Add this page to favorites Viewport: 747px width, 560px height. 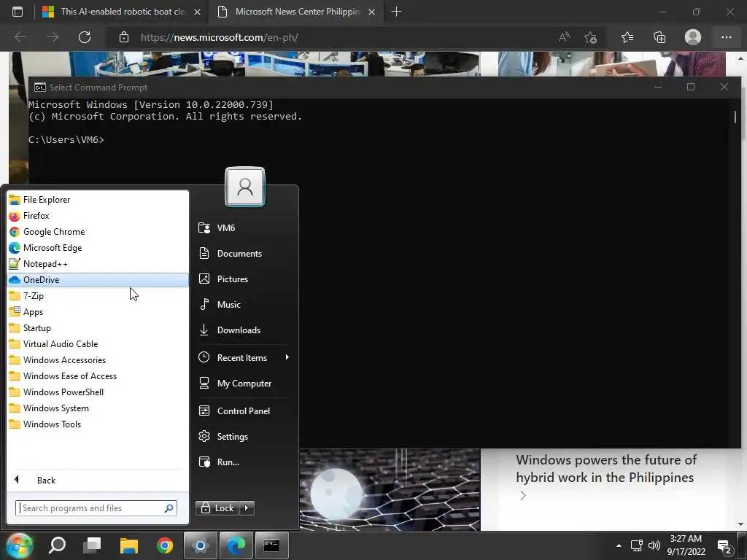pyautogui.click(x=591, y=37)
